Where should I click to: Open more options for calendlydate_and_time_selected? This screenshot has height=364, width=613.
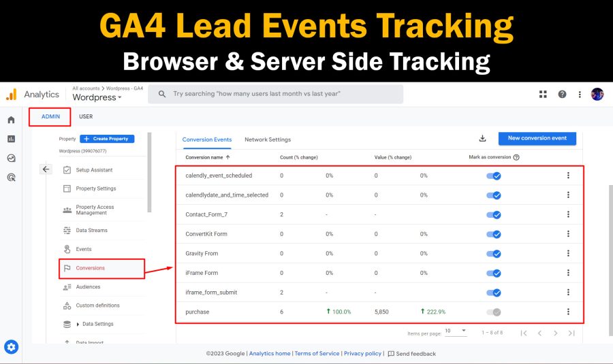click(x=568, y=195)
